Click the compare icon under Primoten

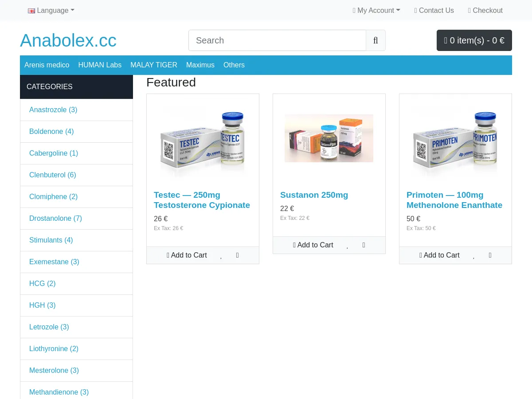490,255
